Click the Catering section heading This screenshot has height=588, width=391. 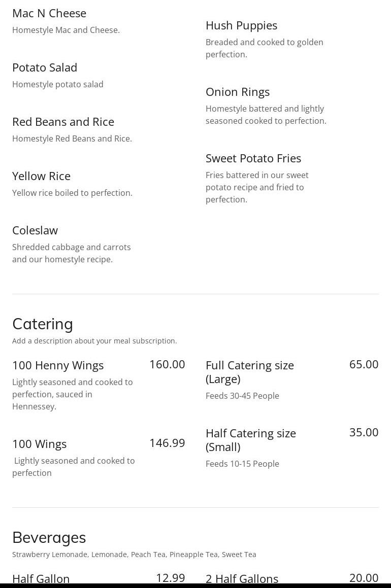(43, 324)
